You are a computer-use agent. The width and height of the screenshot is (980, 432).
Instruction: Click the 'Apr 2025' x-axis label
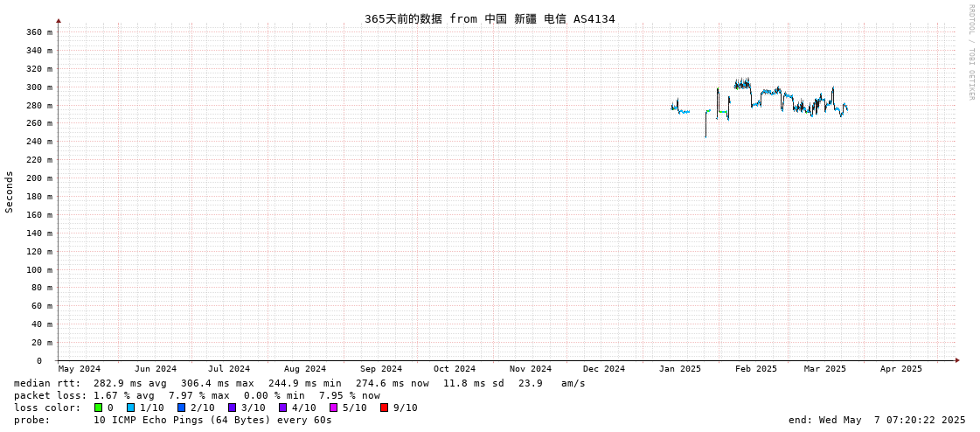tap(901, 369)
